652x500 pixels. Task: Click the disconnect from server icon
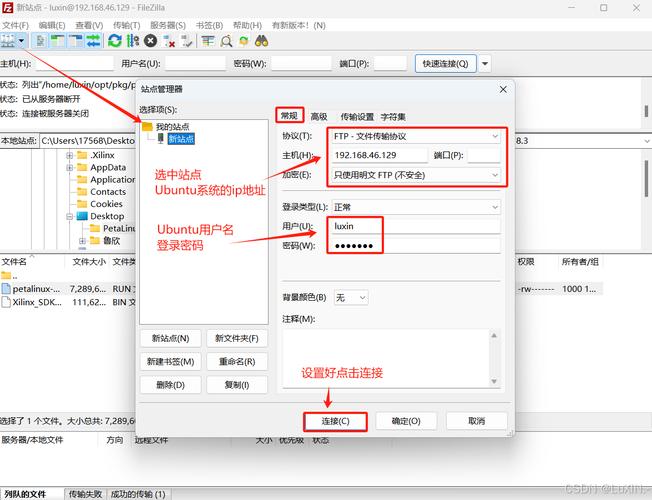(x=169, y=41)
